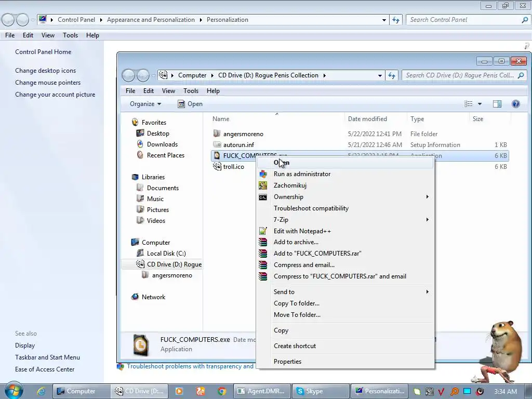Open Downloads in the navigation pane
The width and height of the screenshot is (532, 399).
click(x=162, y=144)
